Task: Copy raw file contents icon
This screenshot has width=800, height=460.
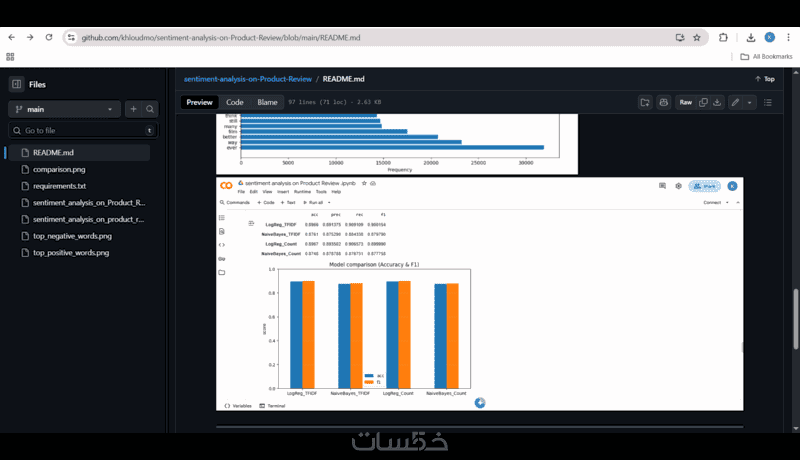Action: point(703,103)
